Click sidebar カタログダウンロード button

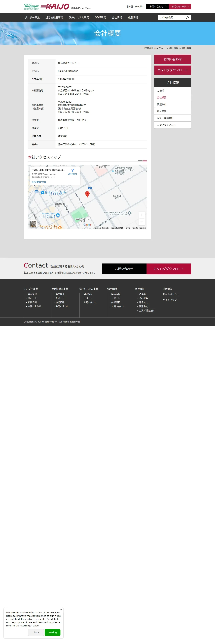click(x=173, y=70)
